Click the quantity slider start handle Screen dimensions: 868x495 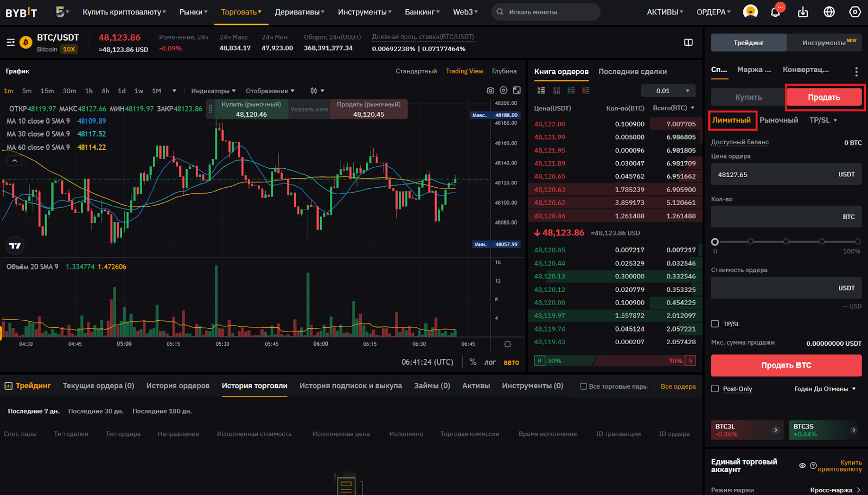[715, 242]
